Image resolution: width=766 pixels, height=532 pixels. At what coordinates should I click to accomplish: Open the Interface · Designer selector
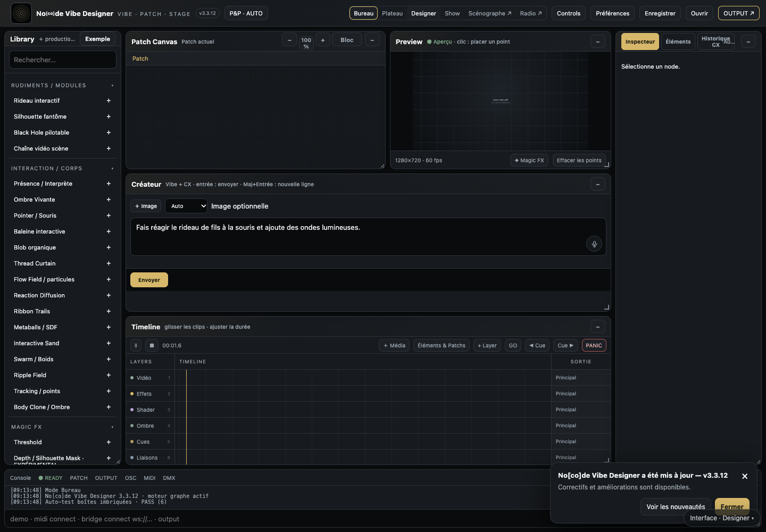(722, 518)
